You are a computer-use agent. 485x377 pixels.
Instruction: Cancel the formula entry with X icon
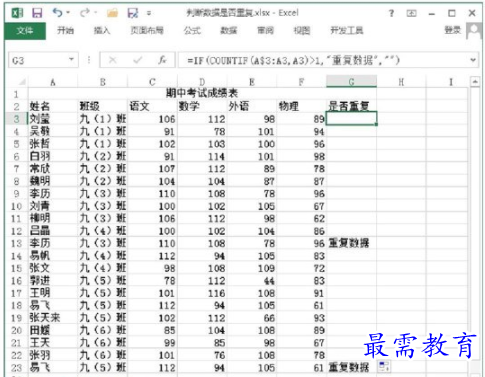tap(113, 60)
